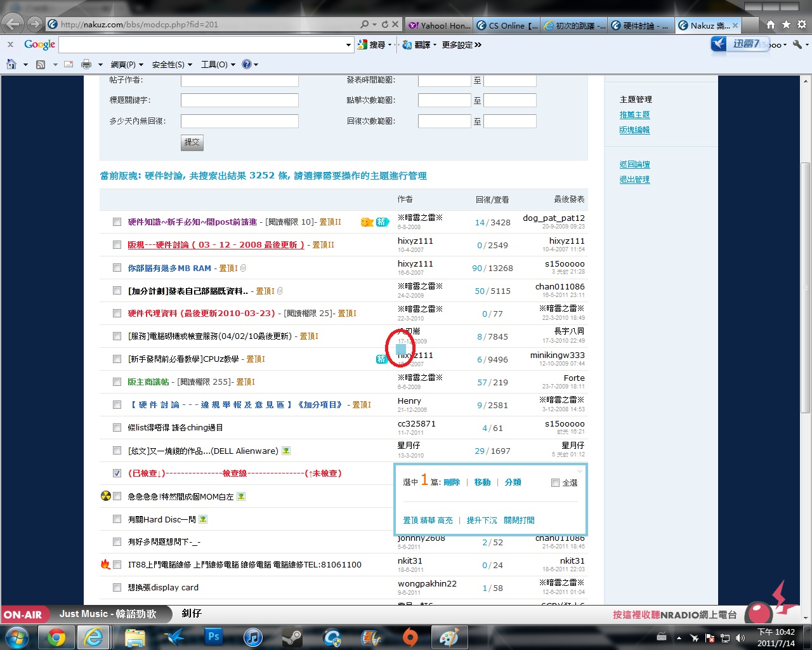The width and height of the screenshot is (812, 650).
Task: Expand the 安全性(S) dropdown menu
Action: [172, 64]
